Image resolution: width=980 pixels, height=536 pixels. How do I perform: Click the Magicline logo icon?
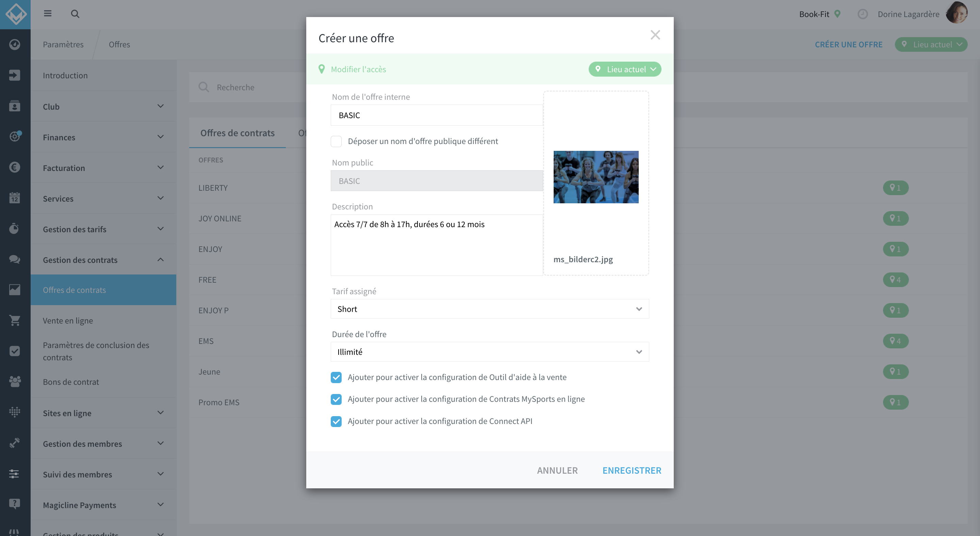coord(15,14)
